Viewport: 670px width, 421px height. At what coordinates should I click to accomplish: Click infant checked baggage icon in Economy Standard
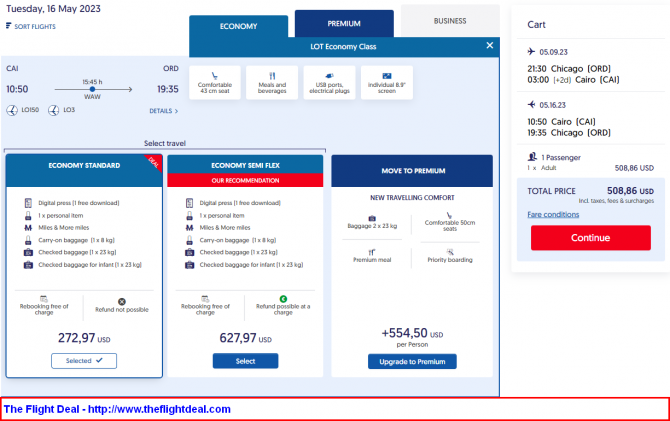(28, 265)
